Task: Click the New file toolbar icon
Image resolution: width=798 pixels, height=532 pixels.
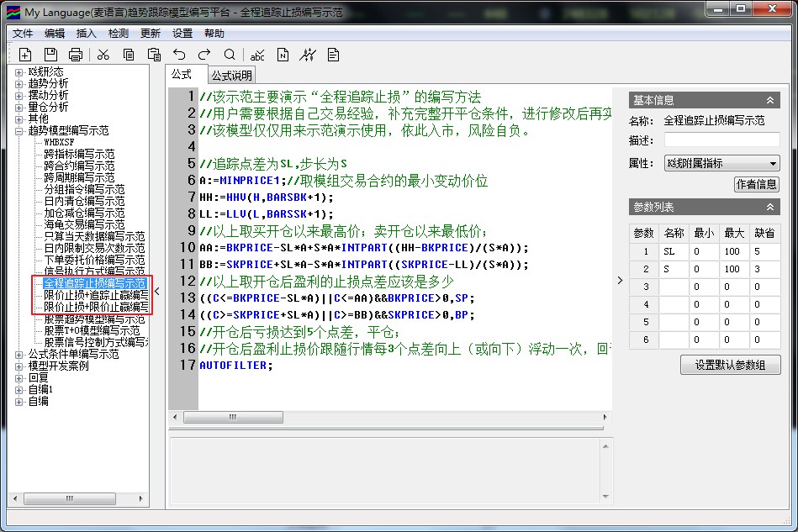Action: [x=25, y=55]
